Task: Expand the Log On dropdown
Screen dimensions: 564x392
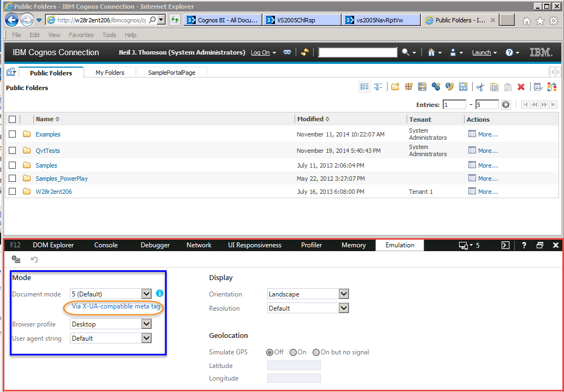Action: tap(263, 52)
